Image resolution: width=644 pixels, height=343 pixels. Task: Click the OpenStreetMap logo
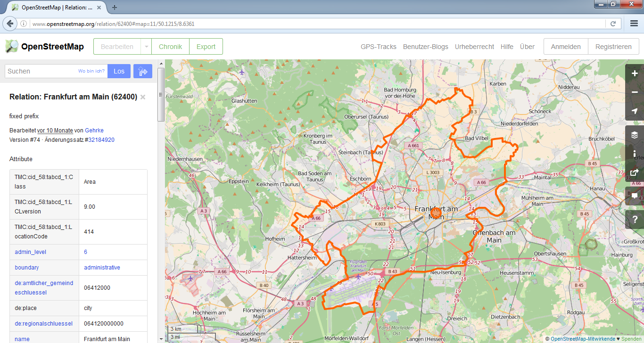[44, 46]
